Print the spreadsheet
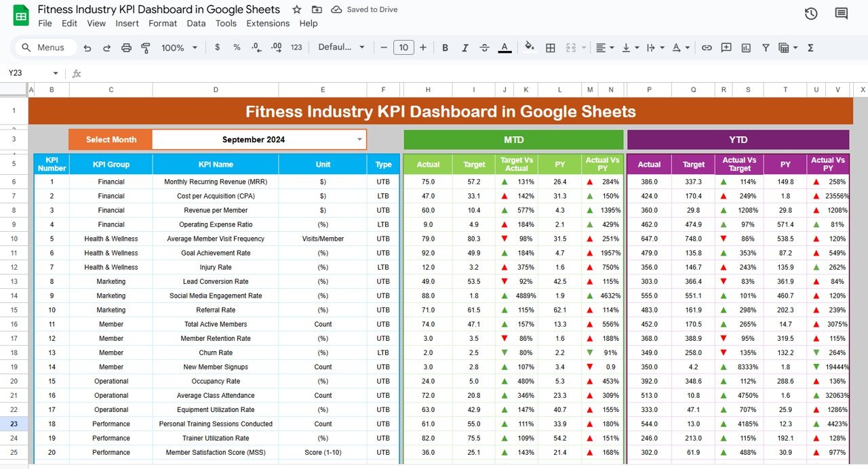 pos(126,47)
